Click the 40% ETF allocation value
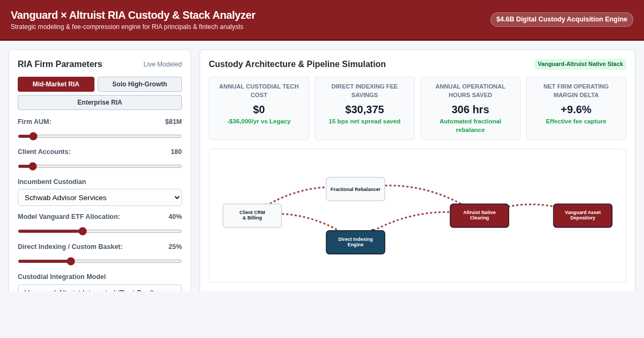The height and width of the screenshot is (338, 644). coord(175,217)
